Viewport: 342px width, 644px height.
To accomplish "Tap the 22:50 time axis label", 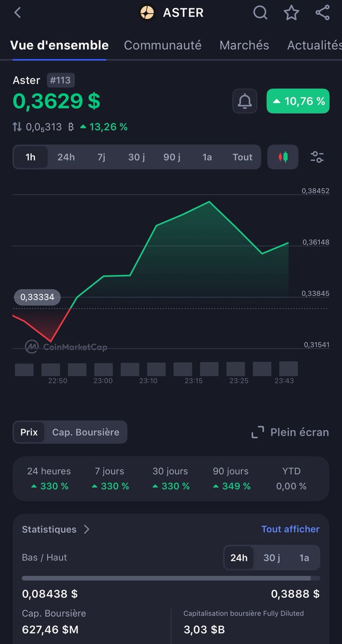I will 57,380.
